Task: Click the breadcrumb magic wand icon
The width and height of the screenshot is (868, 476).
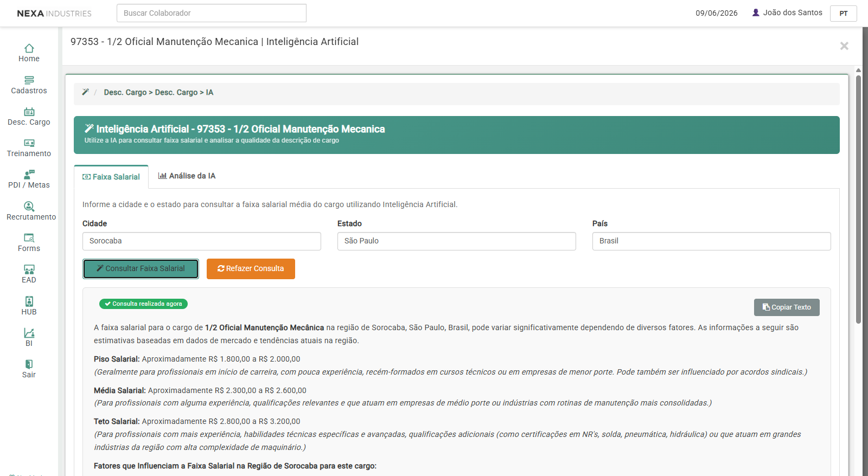Action: 85,92
